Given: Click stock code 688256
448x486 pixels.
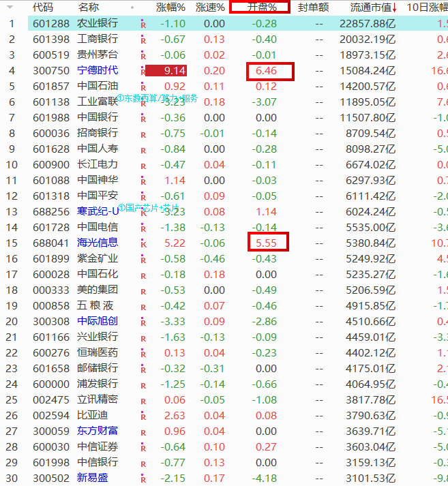Looking at the screenshot, I should coord(51,212).
